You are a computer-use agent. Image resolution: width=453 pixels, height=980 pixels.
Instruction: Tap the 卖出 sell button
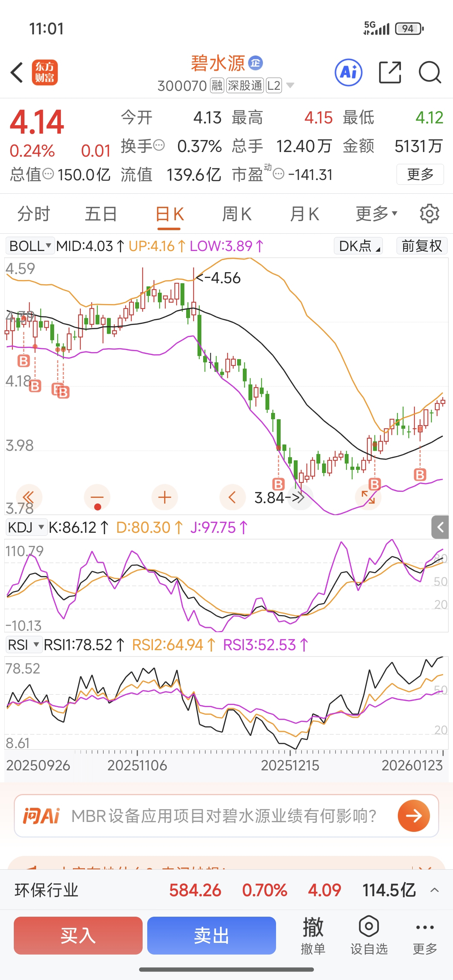coord(211,935)
